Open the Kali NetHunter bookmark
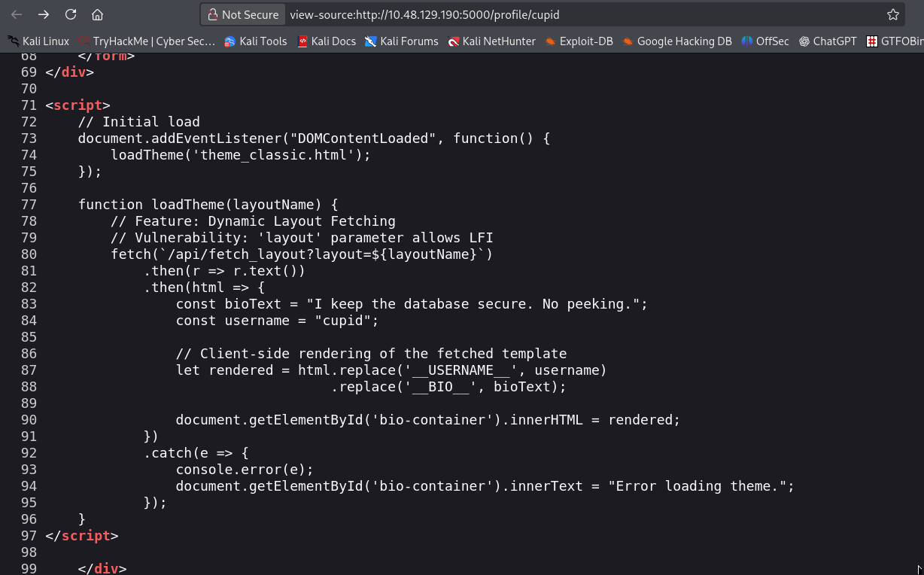924x575 pixels. (x=491, y=41)
